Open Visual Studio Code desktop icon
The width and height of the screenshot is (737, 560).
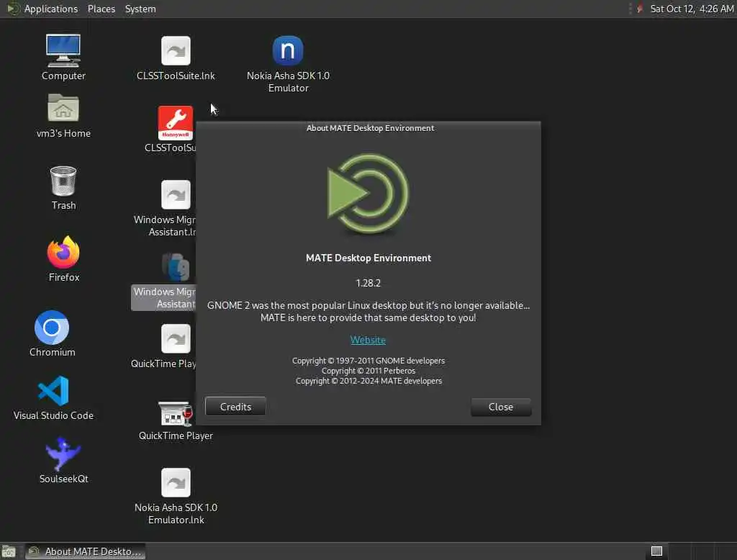[x=53, y=391]
